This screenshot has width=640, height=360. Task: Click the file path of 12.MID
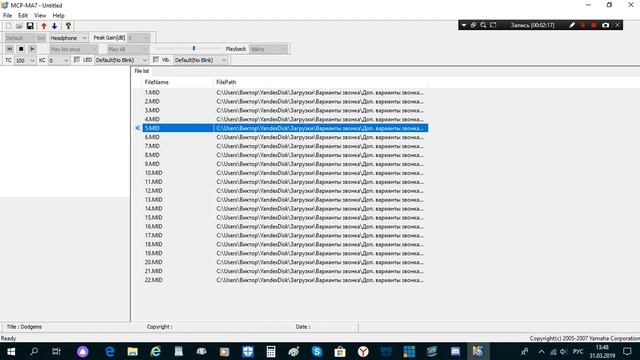click(320, 191)
